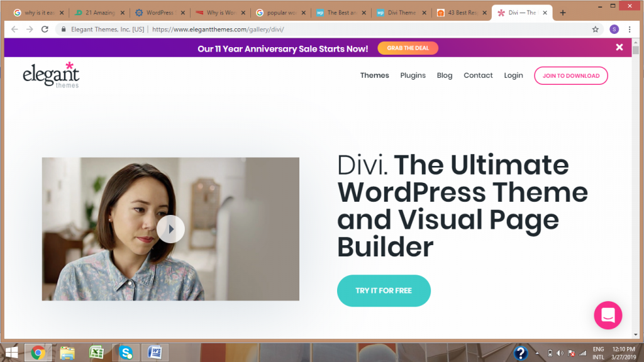Viewport: 644px width, 362px height.
Task: Go back to the previous page
Action: 15,29
